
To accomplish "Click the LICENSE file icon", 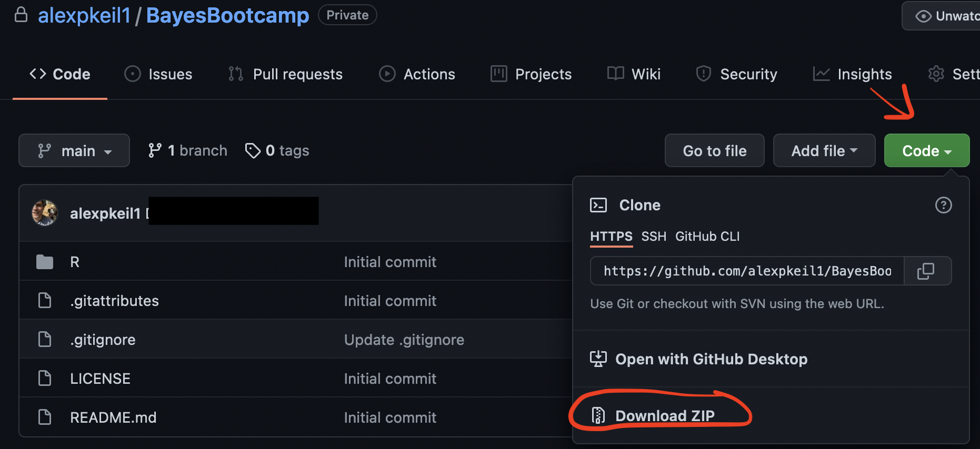I will pos(45,378).
